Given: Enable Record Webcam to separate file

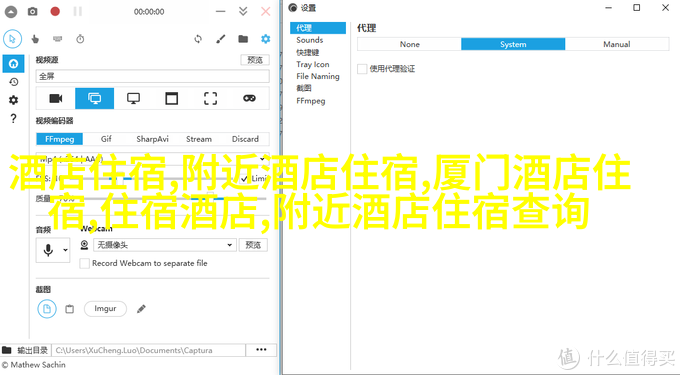Looking at the screenshot, I should click(85, 263).
